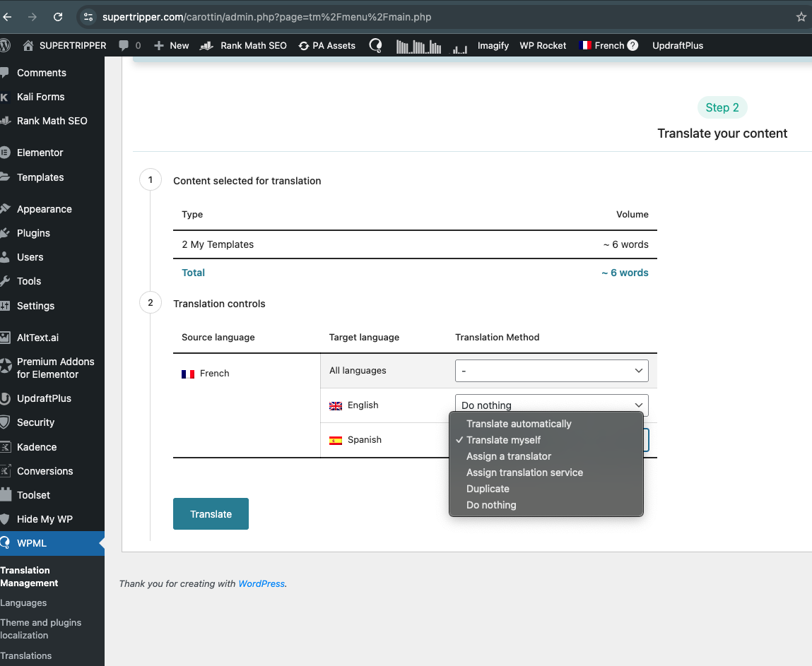Open site information icon in address bar
Image resolution: width=812 pixels, height=666 pixels.
tap(88, 17)
